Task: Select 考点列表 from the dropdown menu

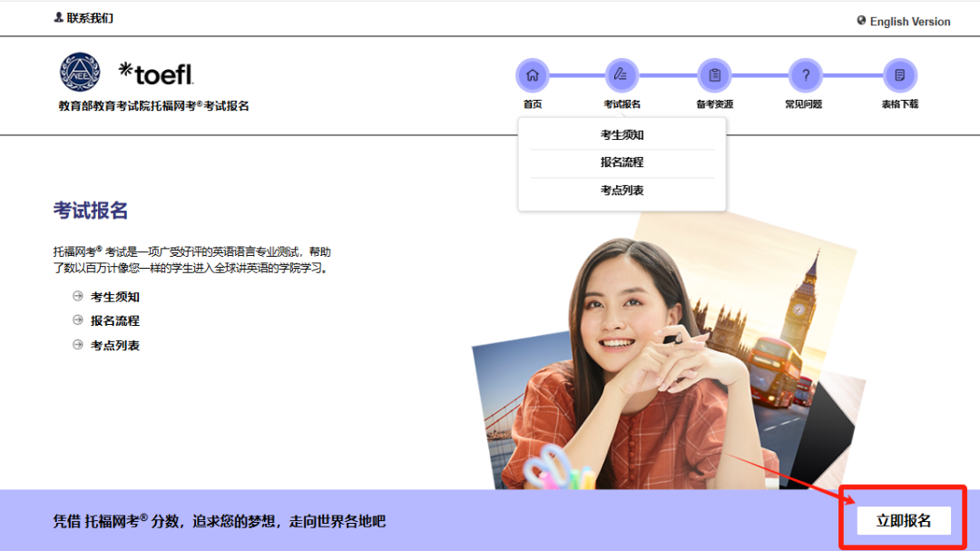Action: [621, 190]
